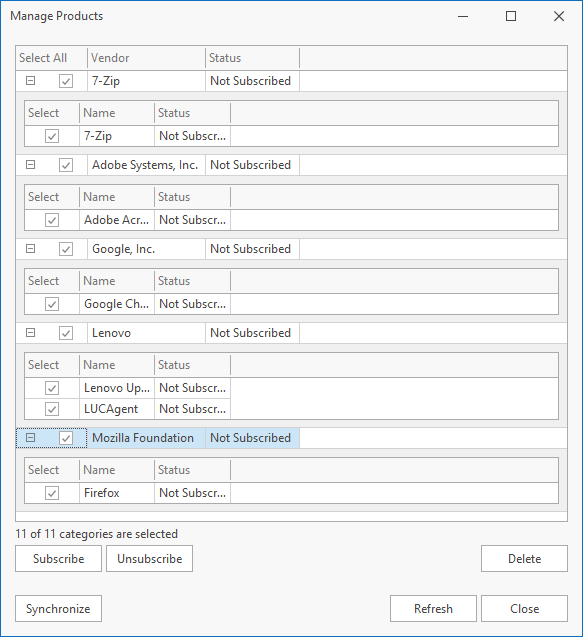The image size is (583, 637).
Task: Uncheck the Lenovo vendor checkbox
Action: tap(66, 333)
